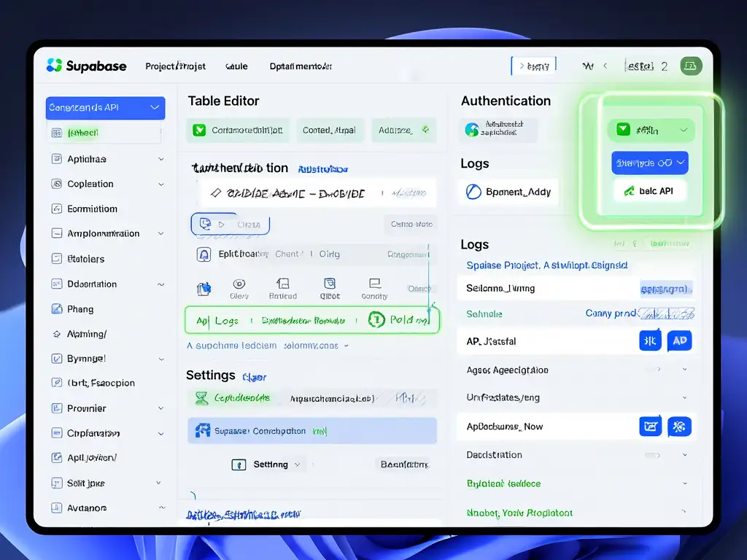Open the Project/Projet menu

175,66
